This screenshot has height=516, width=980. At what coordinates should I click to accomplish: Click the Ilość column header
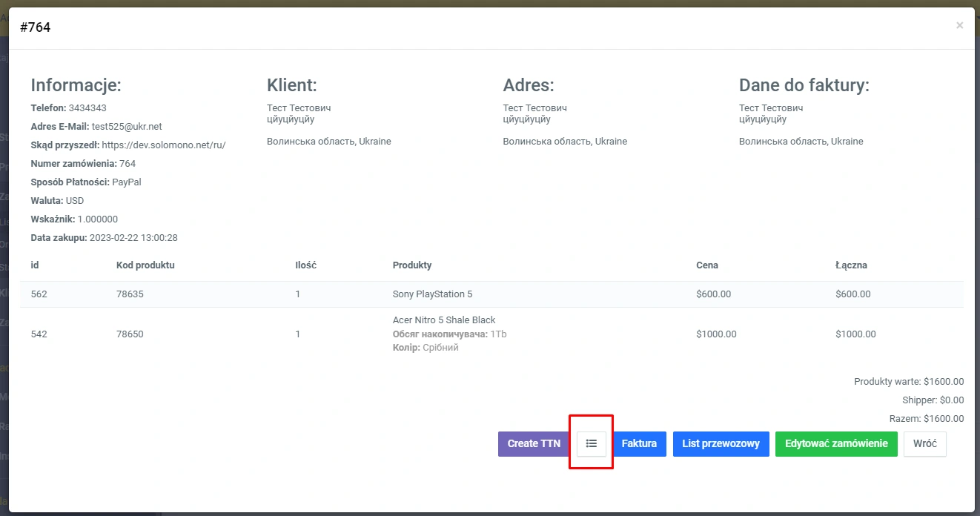click(305, 265)
